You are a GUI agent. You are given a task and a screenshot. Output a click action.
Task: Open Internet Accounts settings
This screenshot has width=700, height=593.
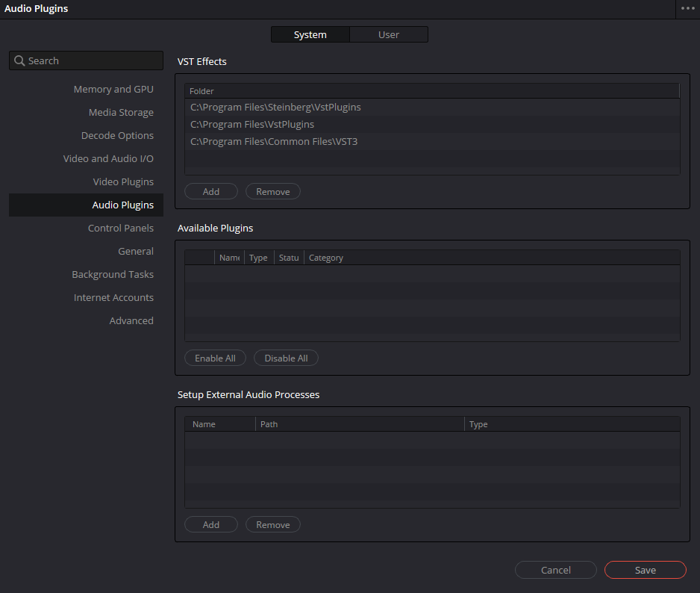pos(113,297)
